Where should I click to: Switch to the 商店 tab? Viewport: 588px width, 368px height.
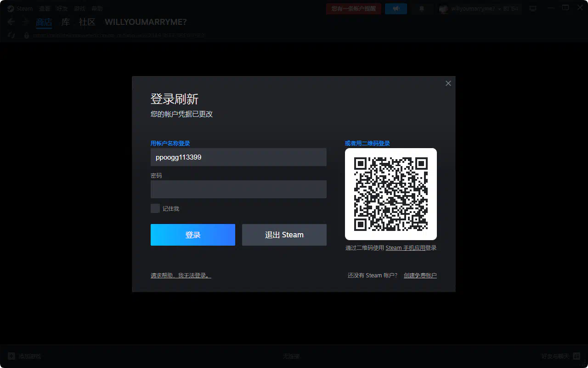click(44, 22)
